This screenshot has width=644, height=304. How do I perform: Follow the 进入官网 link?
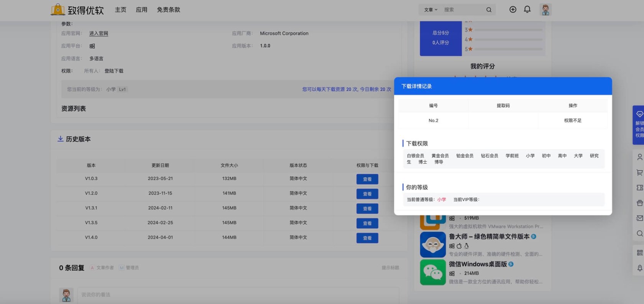point(99,34)
